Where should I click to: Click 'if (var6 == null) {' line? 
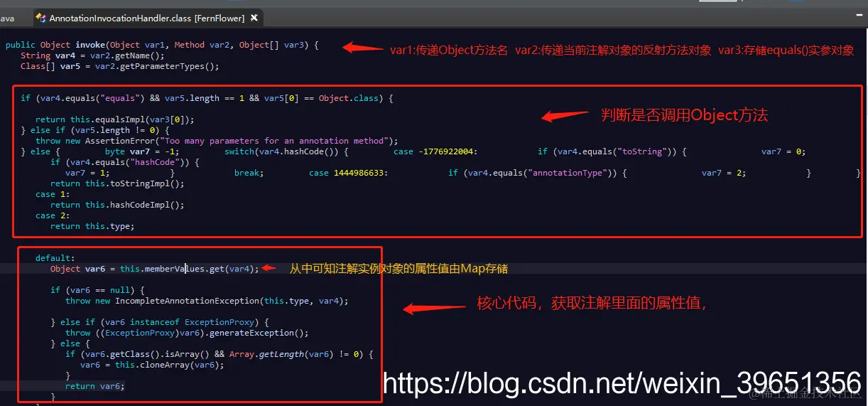pos(97,290)
